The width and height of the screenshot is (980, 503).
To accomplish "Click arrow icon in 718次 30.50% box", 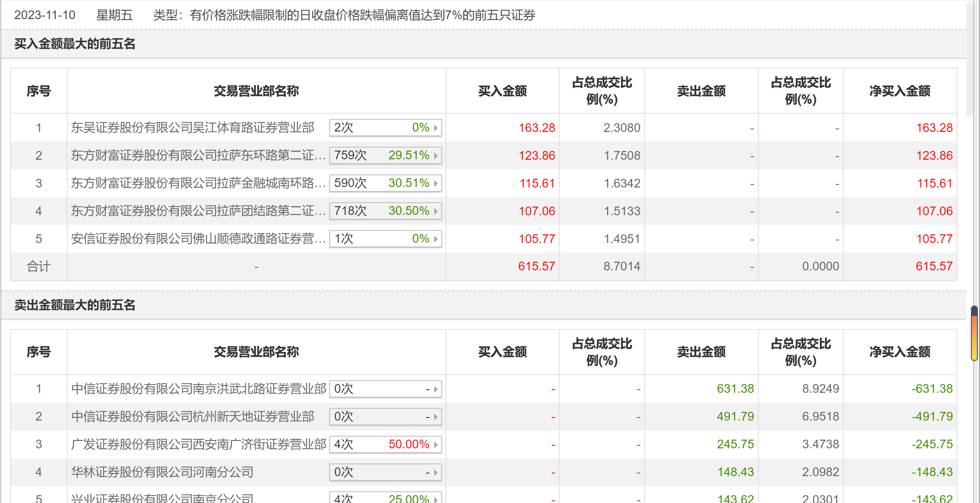I will coord(436,211).
